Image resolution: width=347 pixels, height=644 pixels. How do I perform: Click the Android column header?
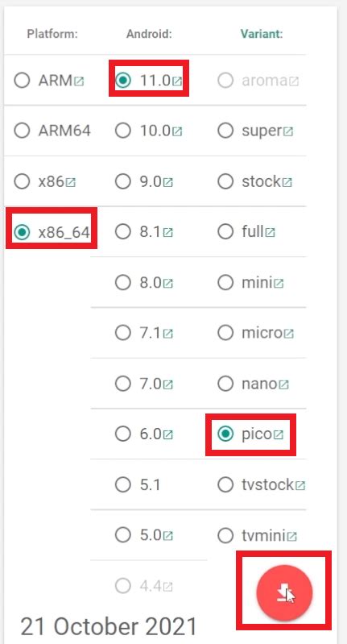click(149, 34)
